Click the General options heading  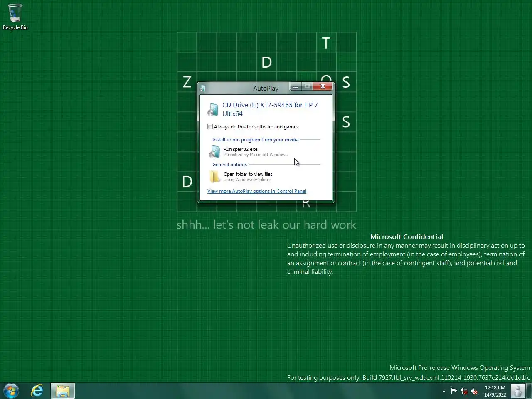pyautogui.click(x=230, y=165)
